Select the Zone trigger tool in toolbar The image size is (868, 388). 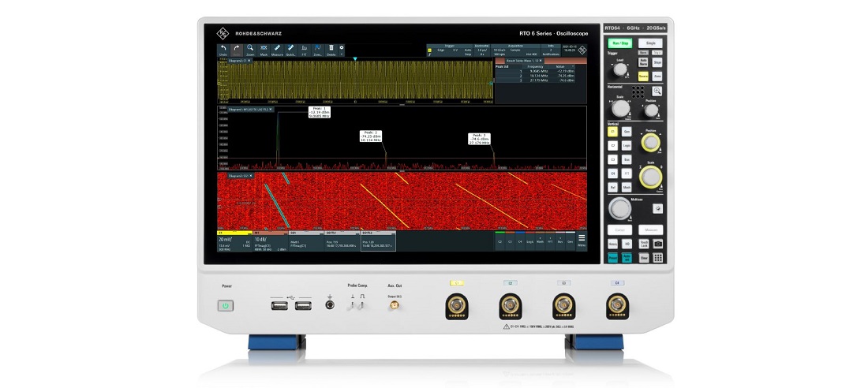click(318, 50)
